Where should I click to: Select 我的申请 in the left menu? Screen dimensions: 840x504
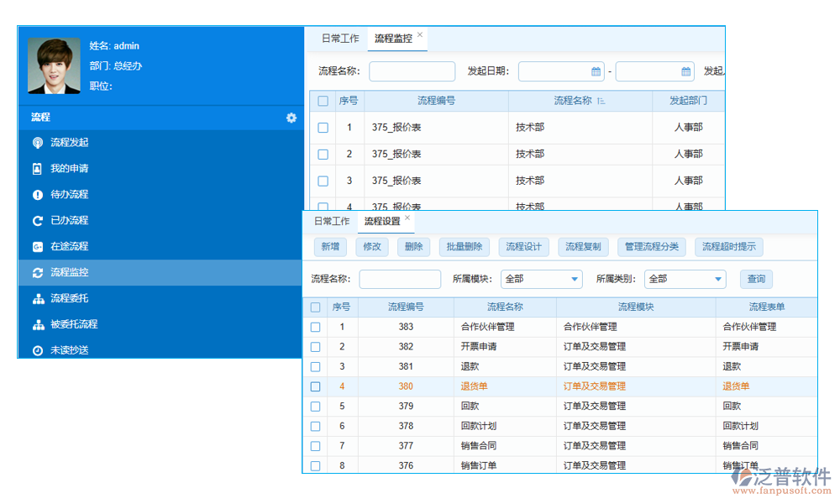[x=71, y=168]
